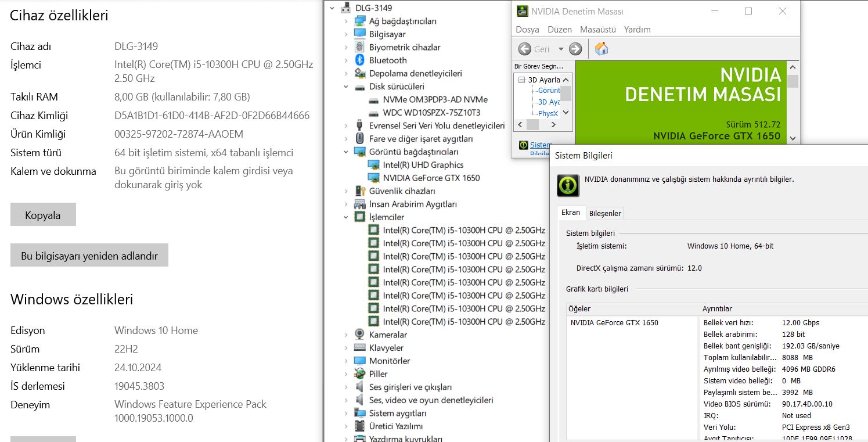
Task: Click the chip icon beside Üretici Yazılımı
Action: click(x=360, y=426)
